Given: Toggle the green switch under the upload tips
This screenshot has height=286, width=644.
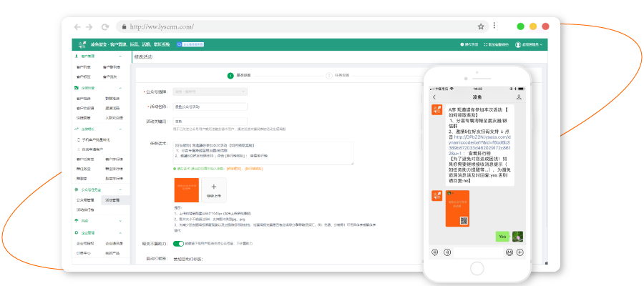Looking at the screenshot, I should [x=178, y=244].
